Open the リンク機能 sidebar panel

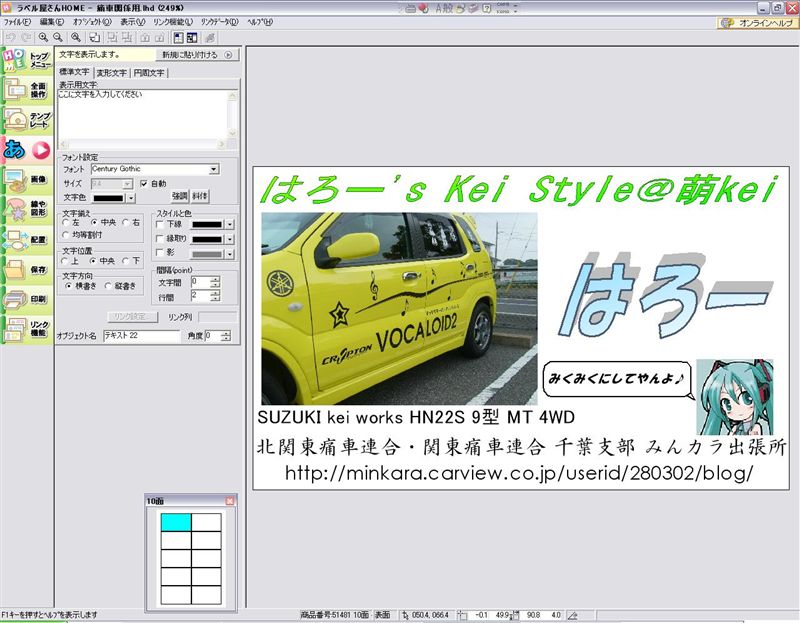point(27,328)
